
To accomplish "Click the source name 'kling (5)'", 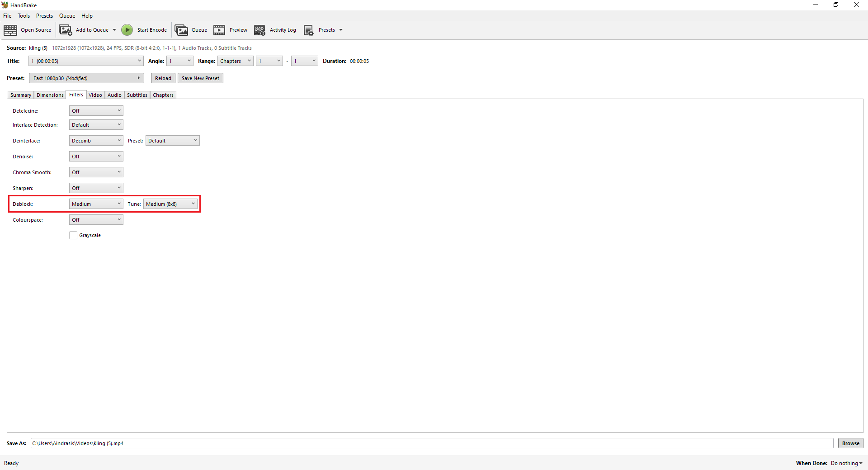I will click(38, 48).
